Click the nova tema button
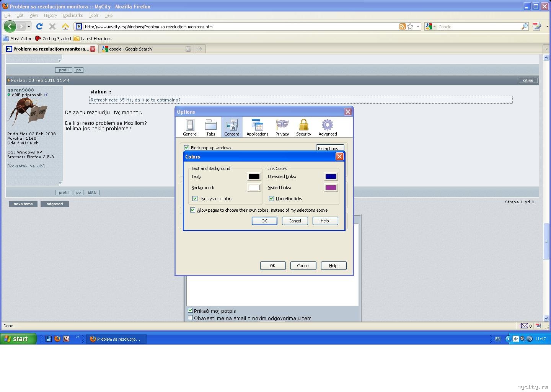Image resolution: width=551 pixels, height=392 pixels. tap(23, 204)
